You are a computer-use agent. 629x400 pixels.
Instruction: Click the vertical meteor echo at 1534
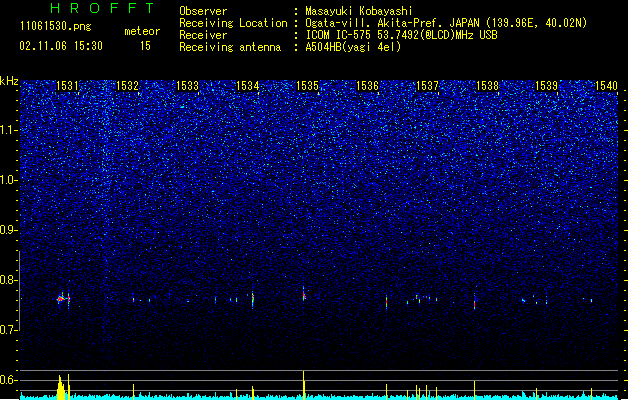253,299
